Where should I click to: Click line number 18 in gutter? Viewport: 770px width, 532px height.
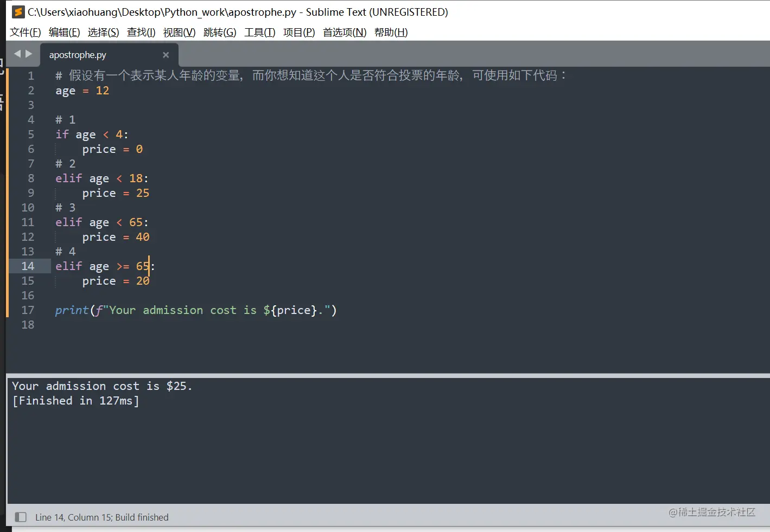[28, 324]
